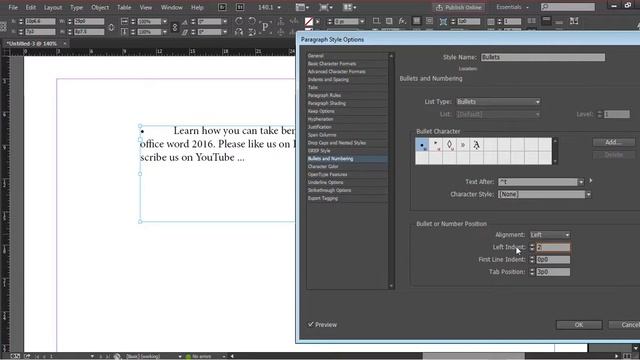Select Export Tagging category
The height and width of the screenshot is (360, 640).
click(x=323, y=198)
